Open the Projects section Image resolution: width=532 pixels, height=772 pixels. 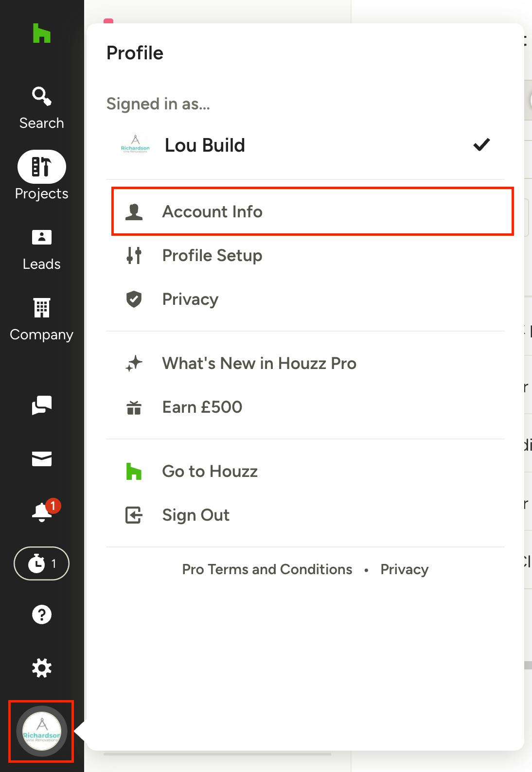(x=42, y=175)
